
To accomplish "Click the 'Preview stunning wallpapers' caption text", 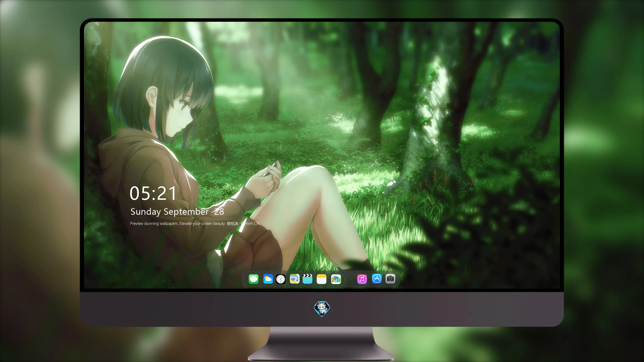I will coord(195,223).
